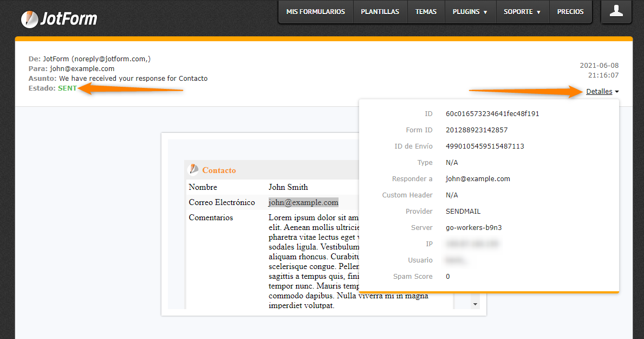Click the pencil icon beside Contacto title
Image resolution: width=644 pixels, height=339 pixels.
point(193,170)
